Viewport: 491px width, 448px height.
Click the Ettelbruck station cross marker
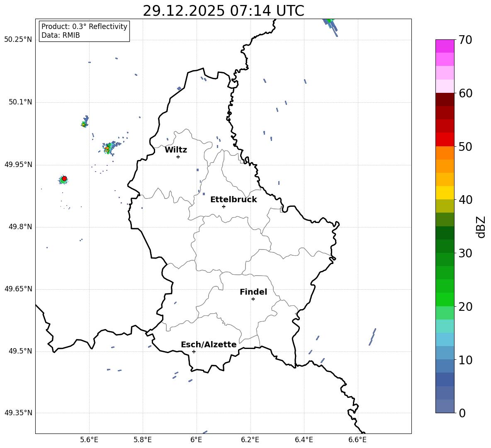pyautogui.click(x=224, y=206)
